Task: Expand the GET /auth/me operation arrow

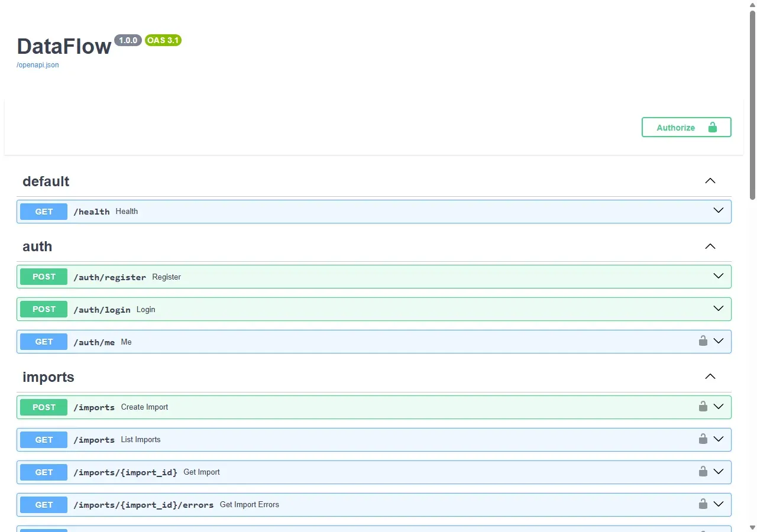Action: point(719,341)
